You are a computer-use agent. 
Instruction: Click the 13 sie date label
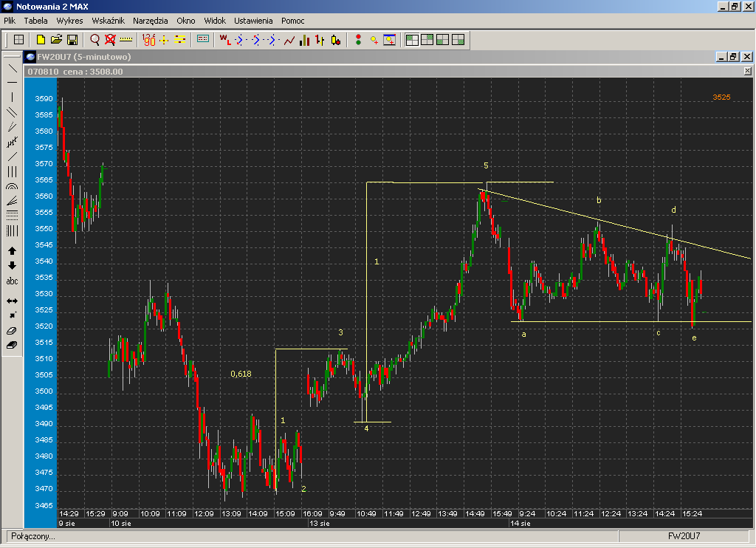(x=320, y=524)
